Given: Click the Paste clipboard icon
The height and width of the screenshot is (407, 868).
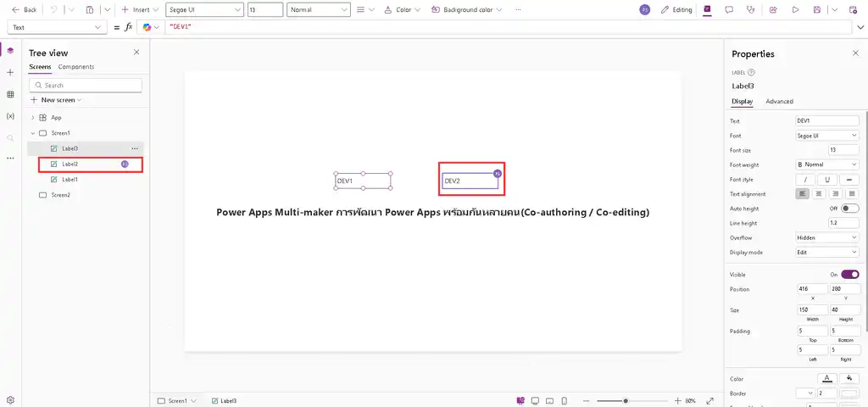Looking at the screenshot, I should click(90, 9).
